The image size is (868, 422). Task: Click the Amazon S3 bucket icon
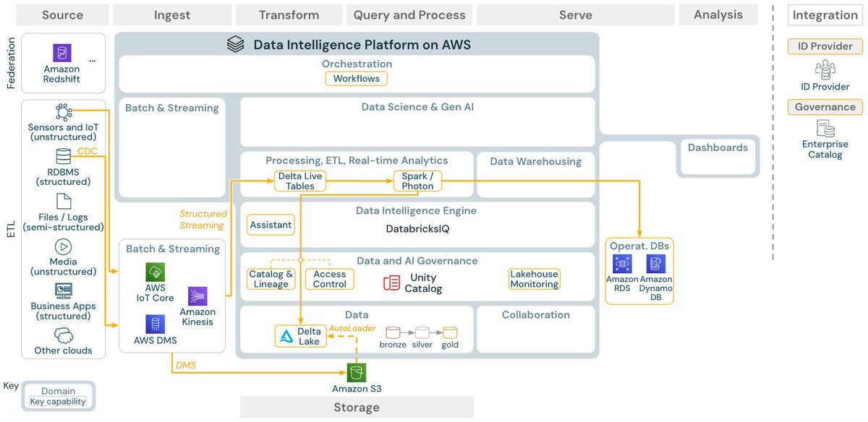coord(356,372)
